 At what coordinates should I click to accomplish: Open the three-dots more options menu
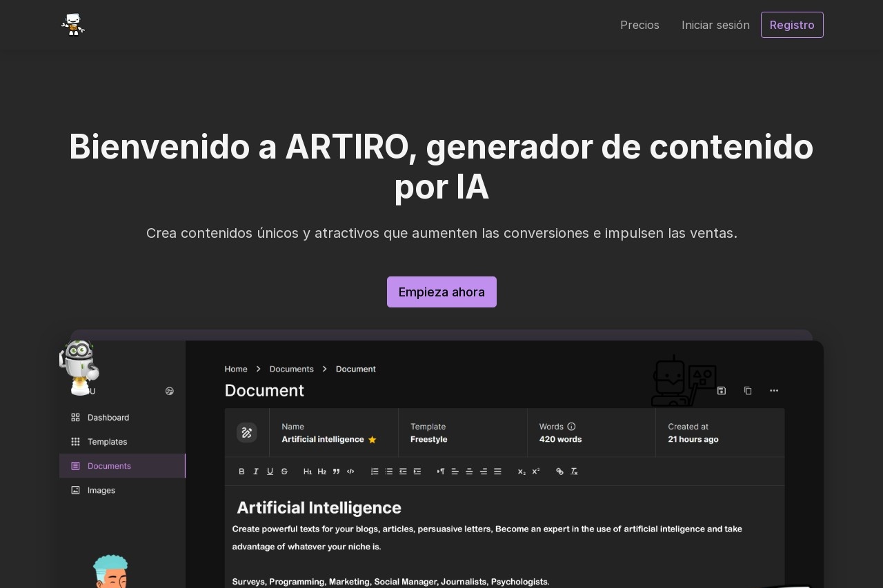tap(774, 390)
